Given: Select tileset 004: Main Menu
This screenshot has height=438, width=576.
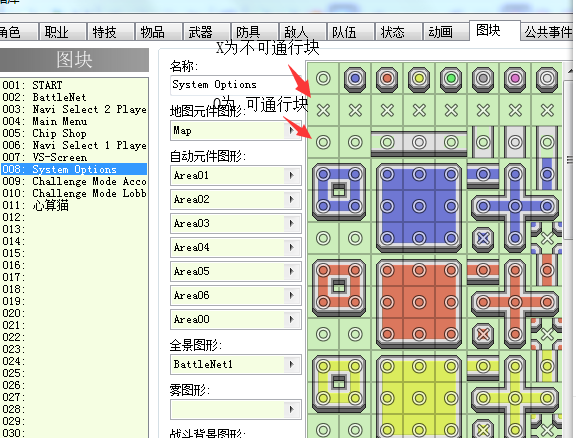Looking at the screenshot, I should 74,121.
